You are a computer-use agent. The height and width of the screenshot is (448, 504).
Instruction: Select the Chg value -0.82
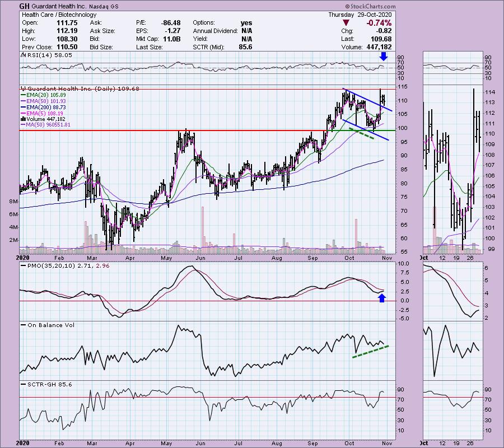tap(384, 31)
